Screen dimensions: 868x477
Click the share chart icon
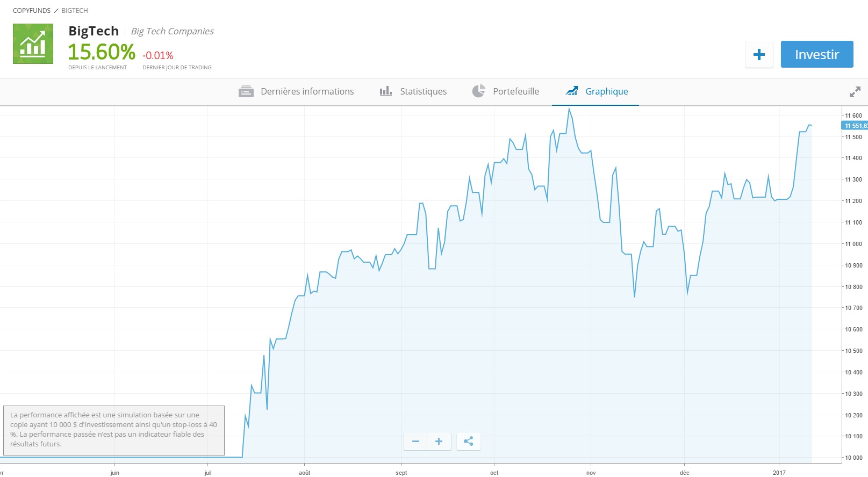pyautogui.click(x=468, y=442)
